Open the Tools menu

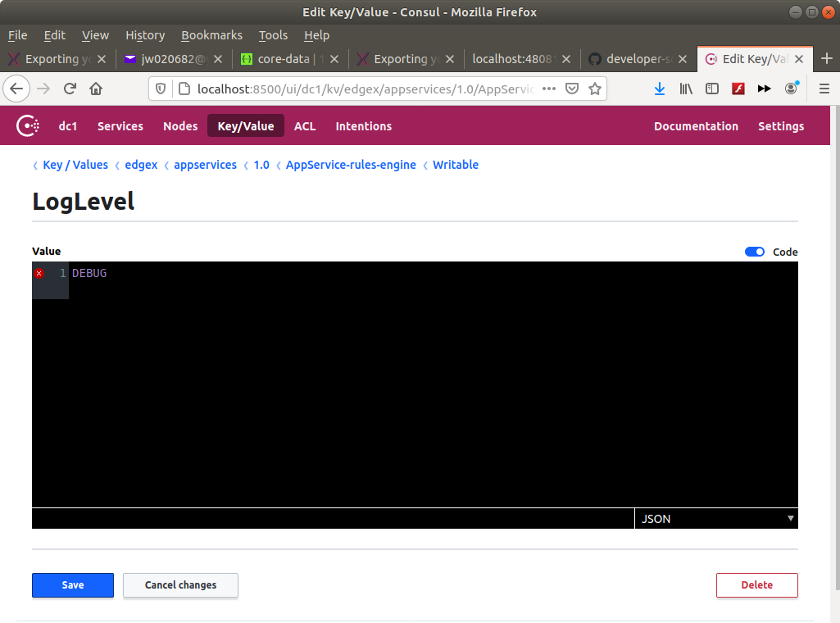[x=273, y=35]
